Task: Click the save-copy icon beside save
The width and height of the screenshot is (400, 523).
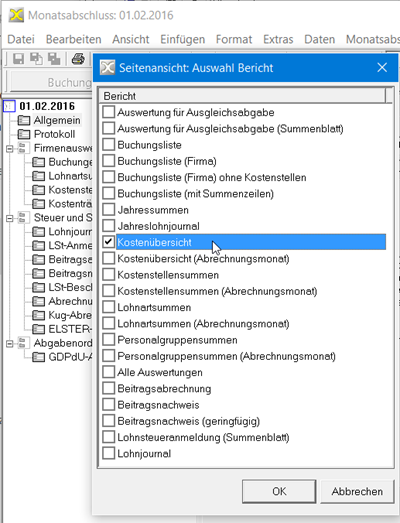Action: tap(36, 59)
